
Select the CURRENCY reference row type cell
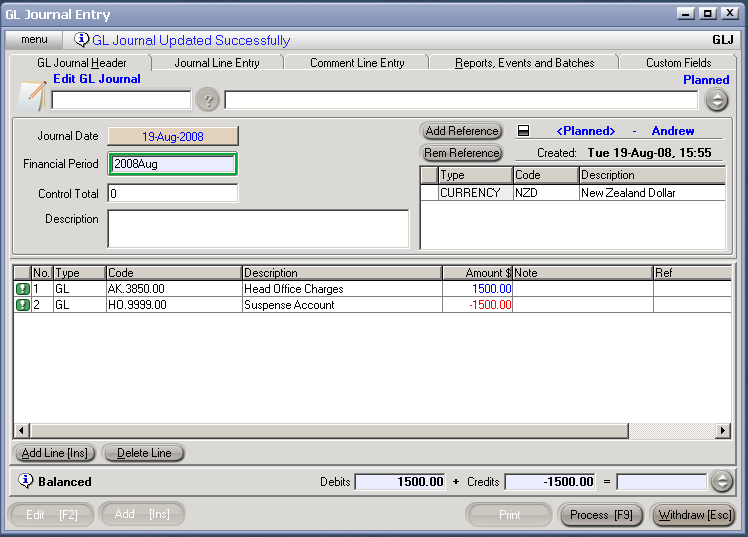[x=476, y=193]
